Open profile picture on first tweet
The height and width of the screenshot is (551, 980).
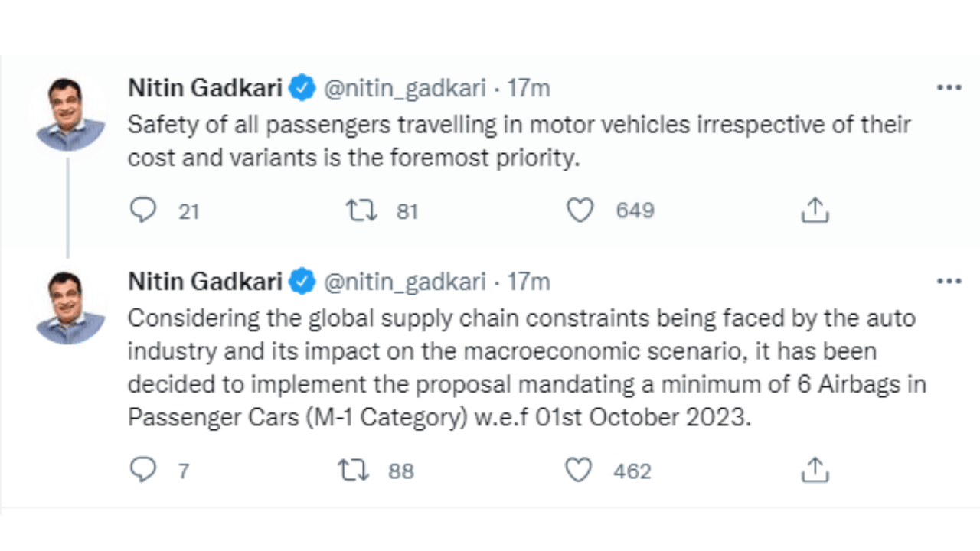click(70, 113)
